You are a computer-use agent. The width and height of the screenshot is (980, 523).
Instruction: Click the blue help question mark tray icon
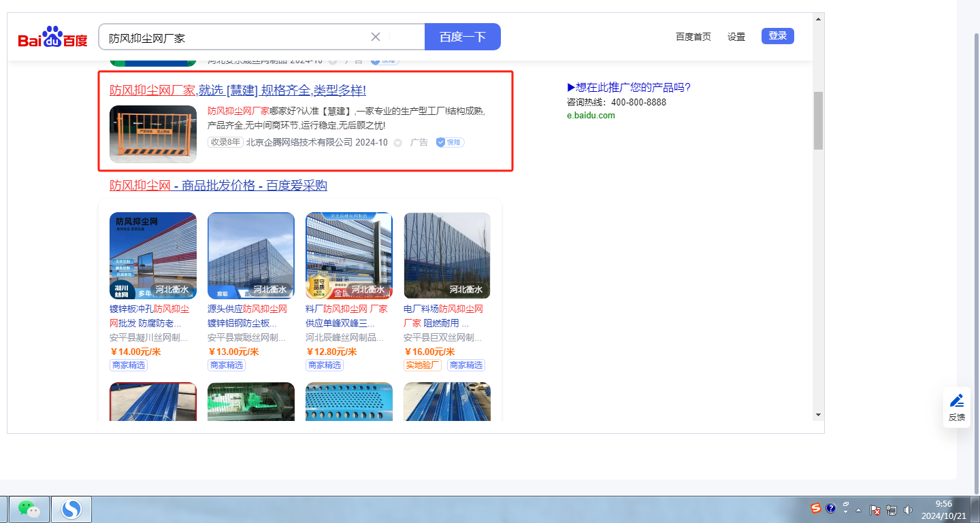pos(831,508)
